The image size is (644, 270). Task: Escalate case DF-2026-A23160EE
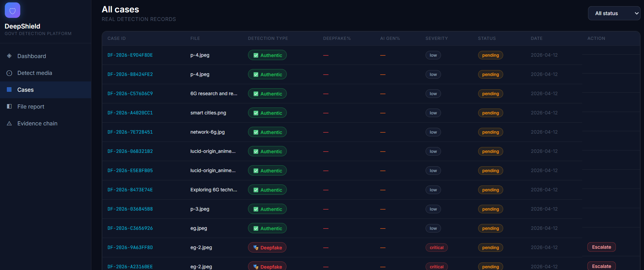tap(601, 266)
